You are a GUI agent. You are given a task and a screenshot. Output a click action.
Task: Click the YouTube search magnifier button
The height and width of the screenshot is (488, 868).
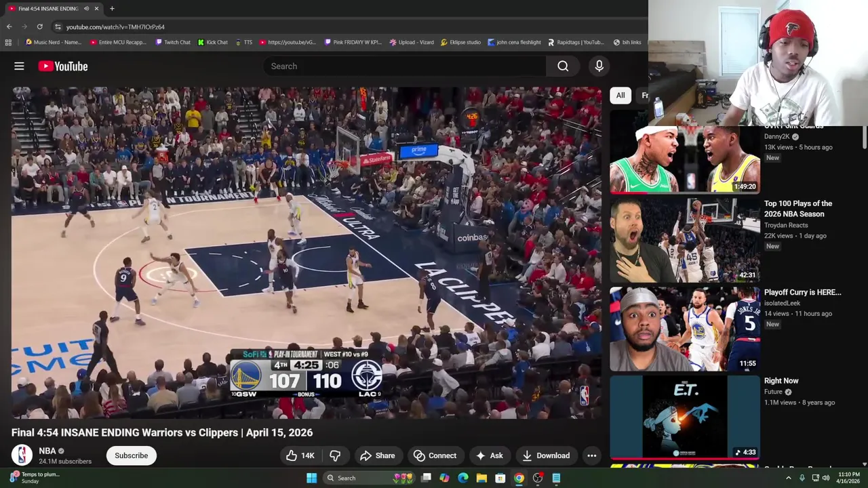(x=563, y=66)
